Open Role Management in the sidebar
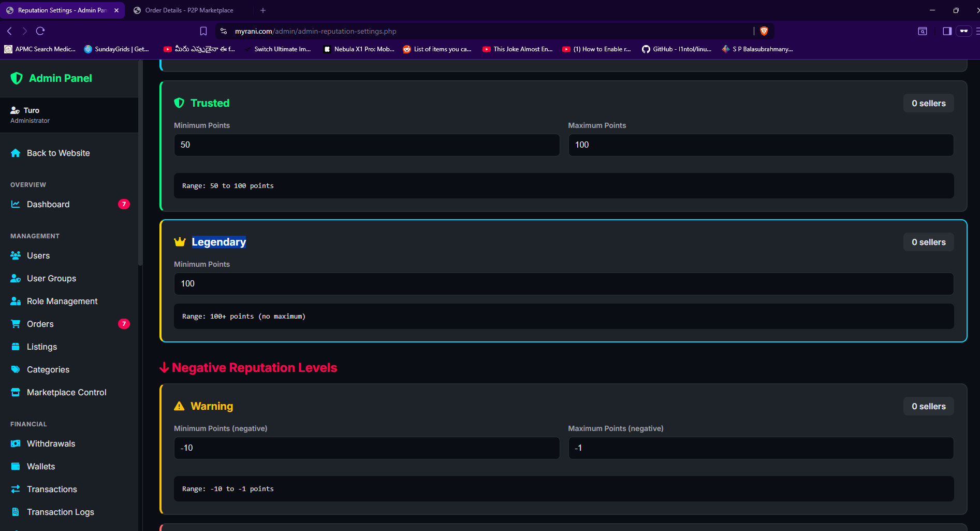 [x=62, y=301]
